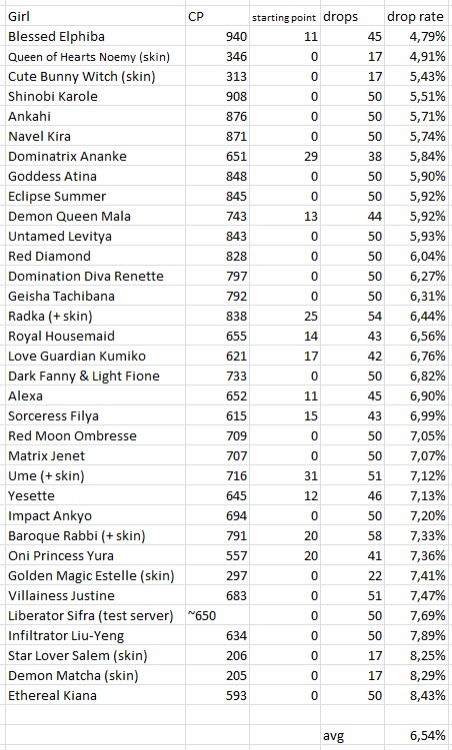Image resolution: width=452 pixels, height=750 pixels.
Task: Click Baroque Rabbi drops value 58
Action: click(352, 536)
